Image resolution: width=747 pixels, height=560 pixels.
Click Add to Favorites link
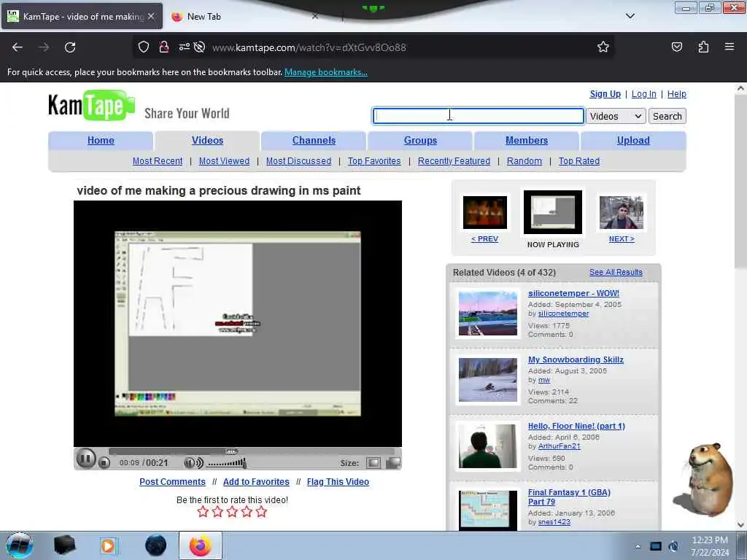pyautogui.click(x=256, y=481)
